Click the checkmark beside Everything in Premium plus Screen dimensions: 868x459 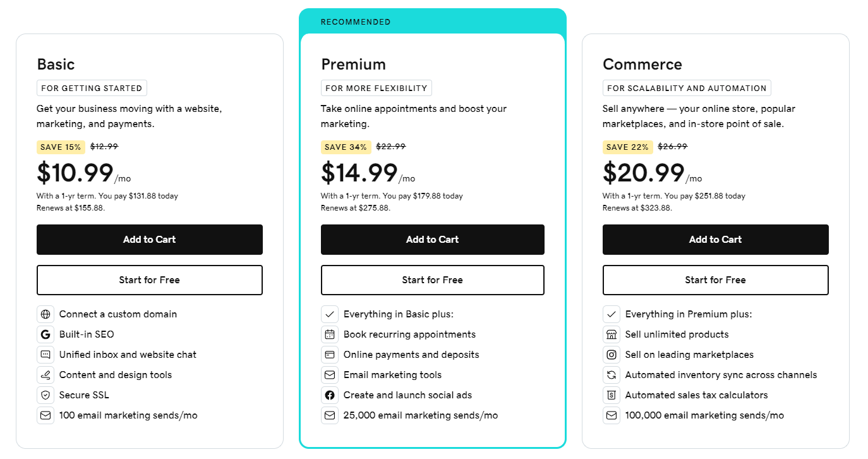coord(611,314)
